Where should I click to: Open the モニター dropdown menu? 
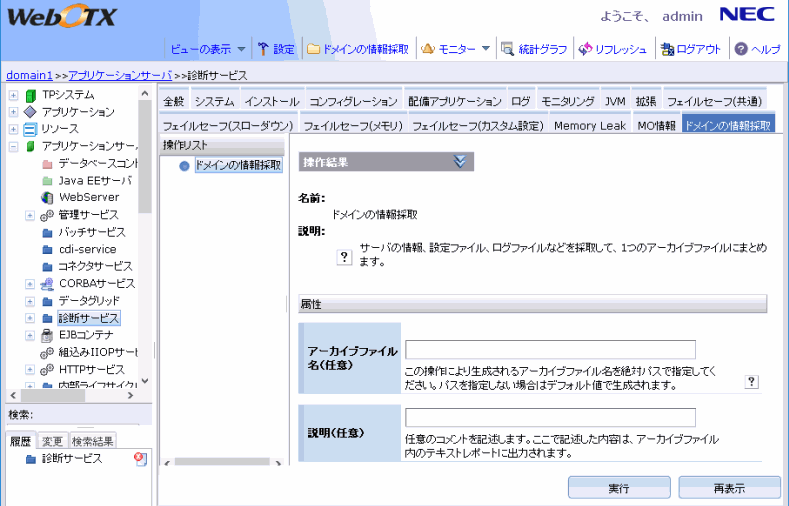[485, 49]
